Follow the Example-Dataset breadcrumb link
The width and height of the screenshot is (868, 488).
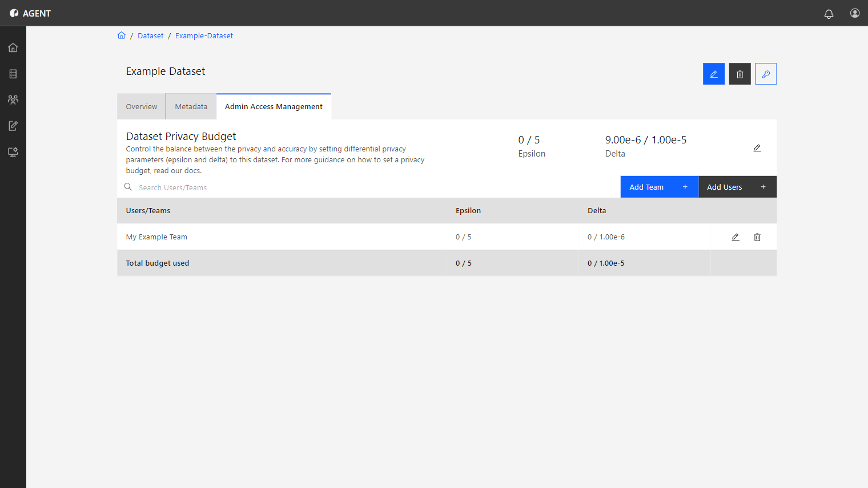pyautogui.click(x=204, y=35)
